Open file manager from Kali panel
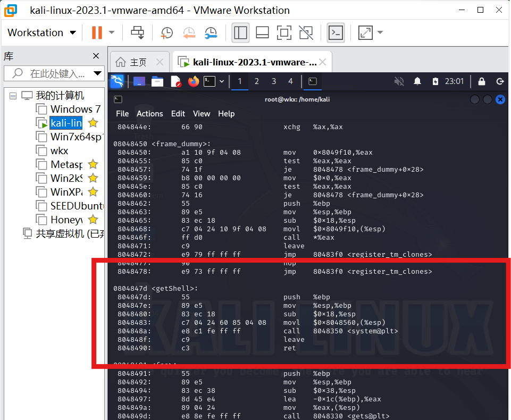The image size is (511, 420). click(x=157, y=81)
